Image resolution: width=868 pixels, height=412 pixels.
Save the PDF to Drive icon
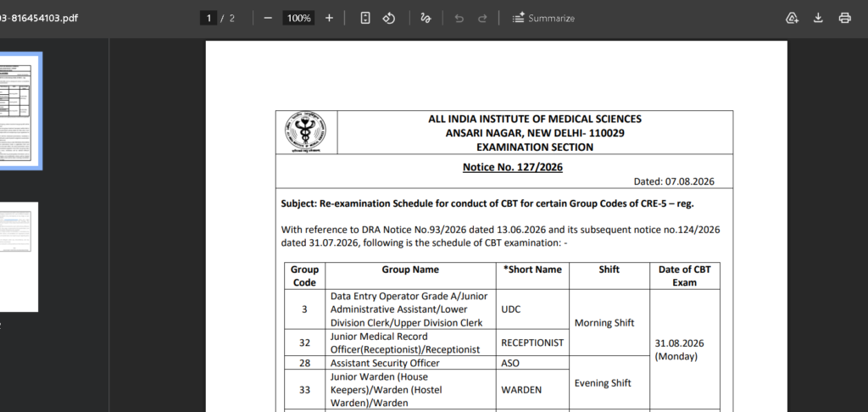[793, 19]
